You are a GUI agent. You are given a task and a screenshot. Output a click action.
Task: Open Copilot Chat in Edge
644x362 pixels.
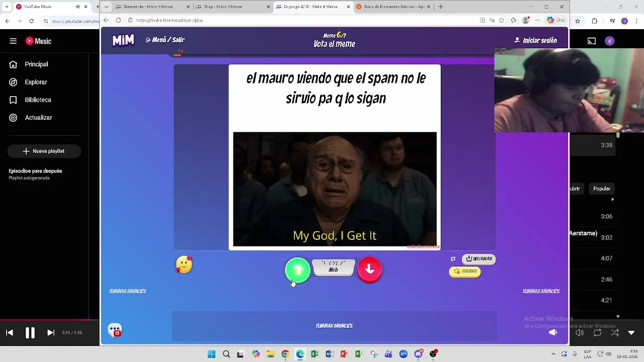556,20
